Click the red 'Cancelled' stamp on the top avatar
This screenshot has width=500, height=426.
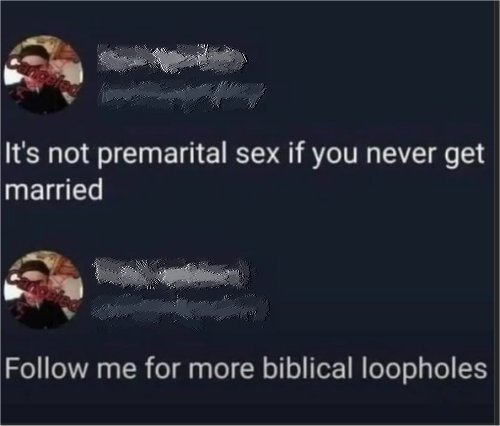click(x=44, y=76)
